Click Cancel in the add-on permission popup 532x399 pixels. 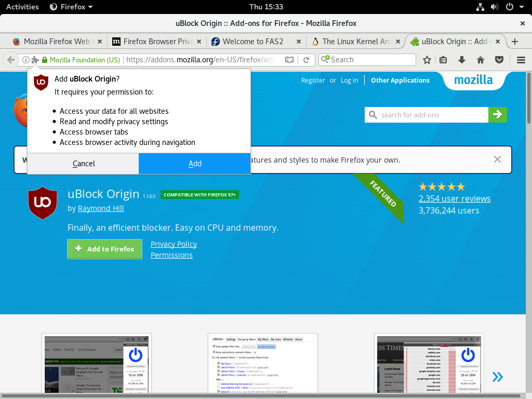(83, 164)
